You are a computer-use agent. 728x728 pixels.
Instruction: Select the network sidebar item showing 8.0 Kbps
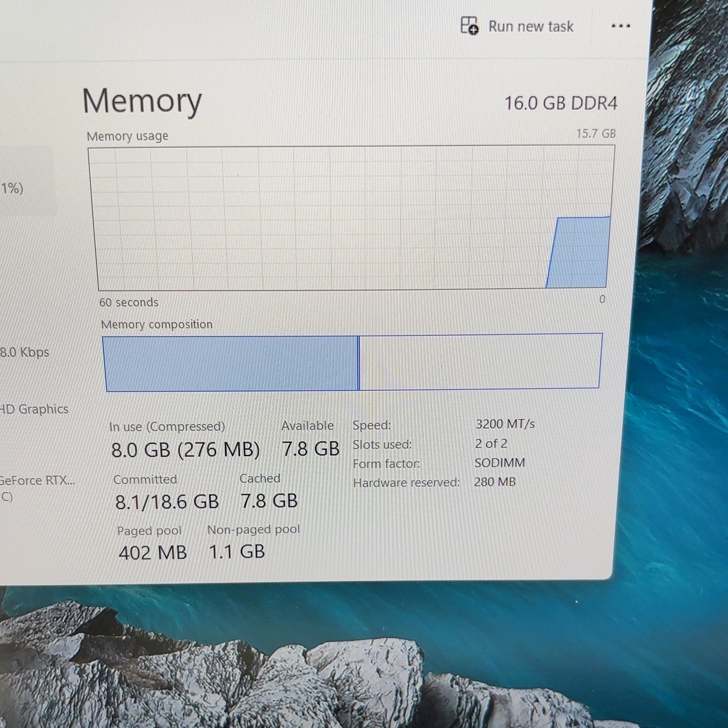[x=25, y=352]
